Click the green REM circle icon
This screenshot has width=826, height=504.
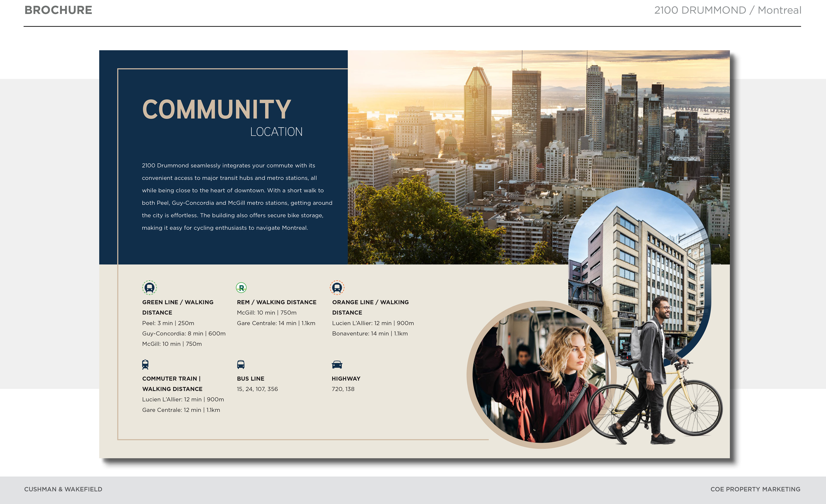[241, 287]
